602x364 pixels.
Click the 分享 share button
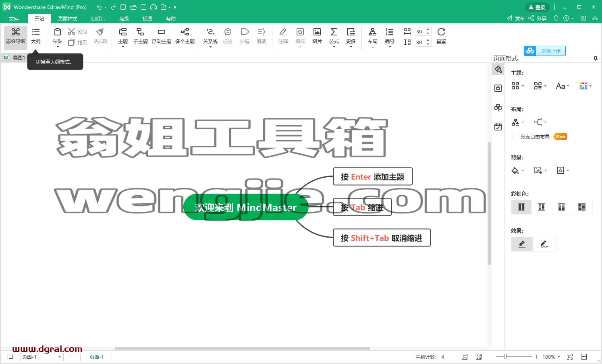coord(538,18)
